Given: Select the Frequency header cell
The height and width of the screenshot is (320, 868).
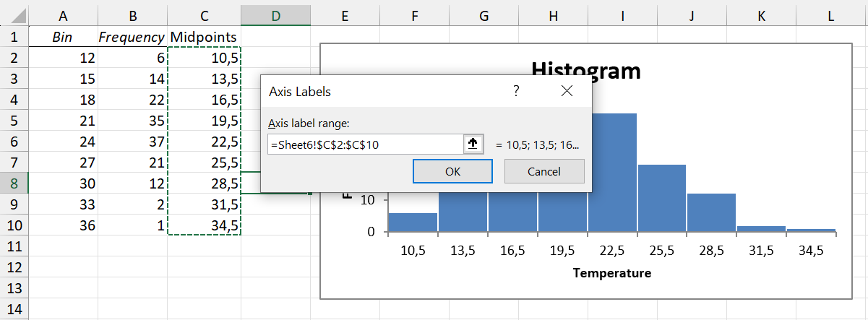Looking at the screenshot, I should tap(132, 37).
